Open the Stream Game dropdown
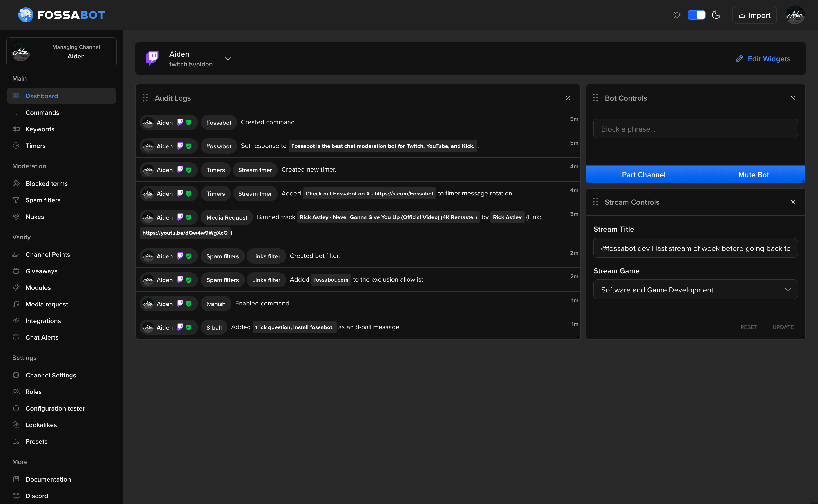Viewport: 818px width, 504px height. [695, 290]
